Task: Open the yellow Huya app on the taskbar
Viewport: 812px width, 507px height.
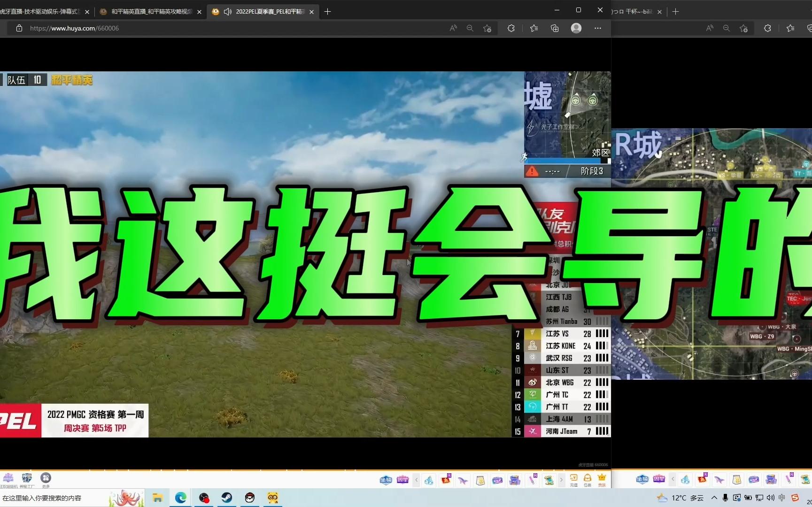Action: click(273, 498)
